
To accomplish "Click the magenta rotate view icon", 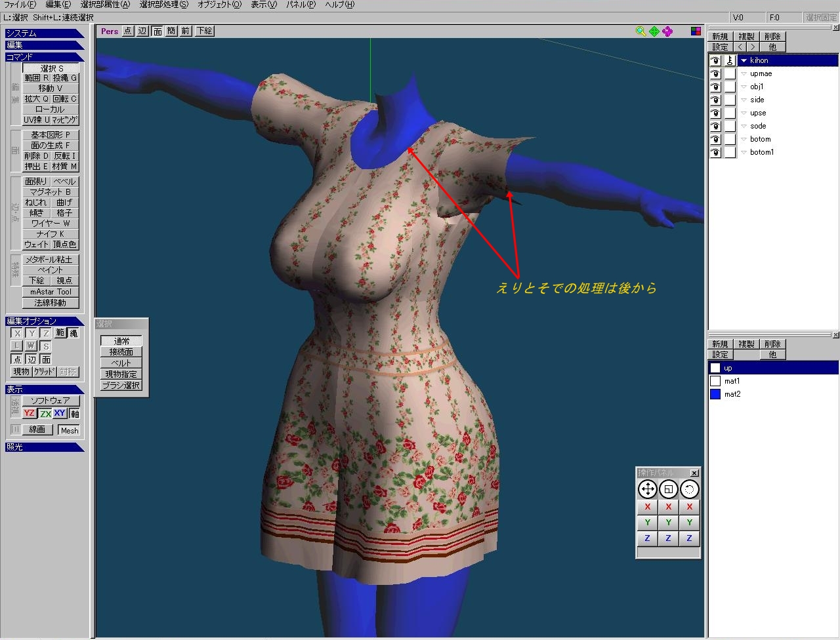I will coord(667,31).
